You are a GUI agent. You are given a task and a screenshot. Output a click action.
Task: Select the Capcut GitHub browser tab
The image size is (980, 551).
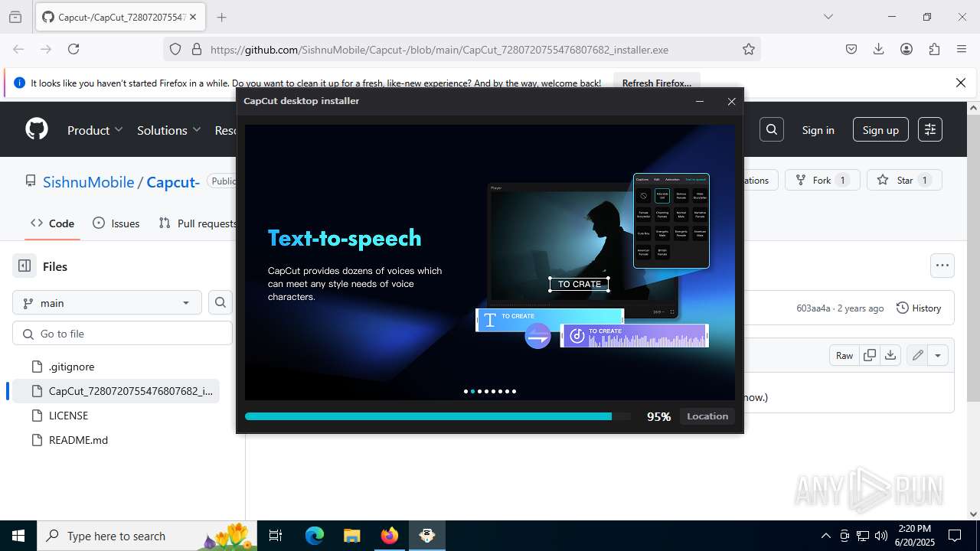click(120, 17)
